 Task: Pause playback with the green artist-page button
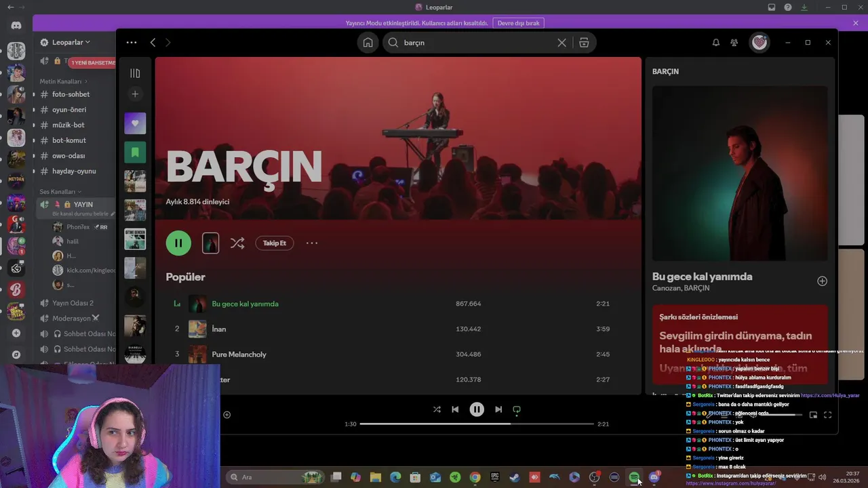coord(178,243)
